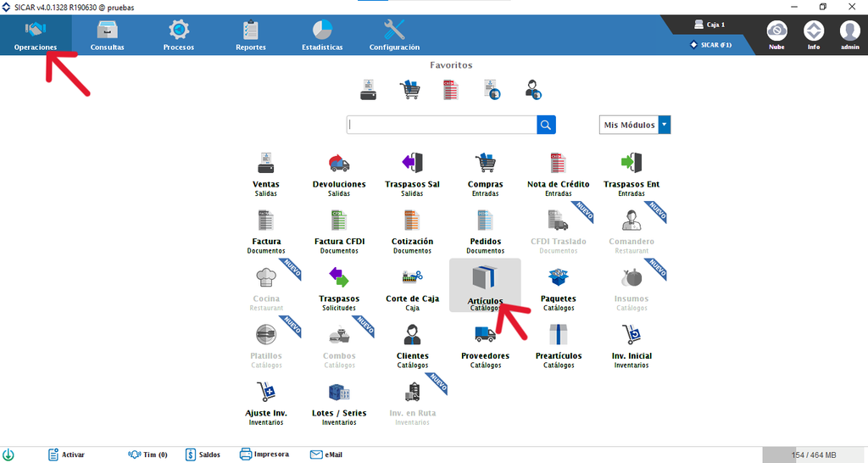868x463 pixels.
Task: Open the Preartículos catalog
Action: [x=559, y=346]
